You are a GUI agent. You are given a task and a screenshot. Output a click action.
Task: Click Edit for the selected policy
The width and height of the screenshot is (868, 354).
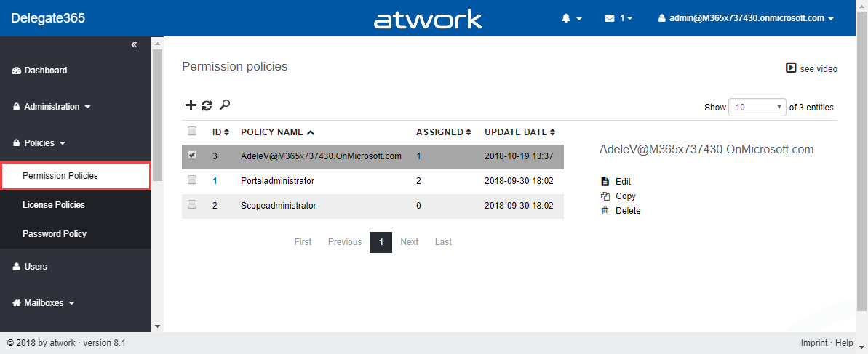622,182
